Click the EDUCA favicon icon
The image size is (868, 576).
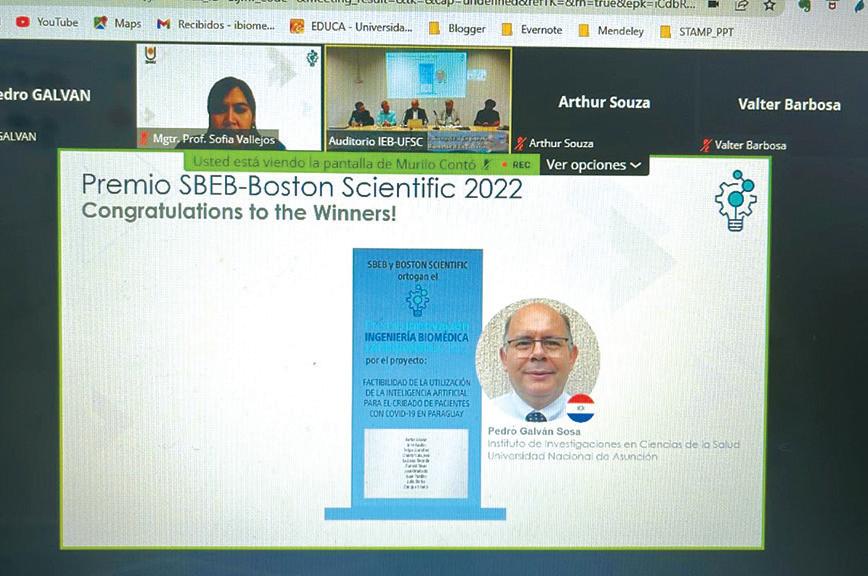tap(297, 26)
